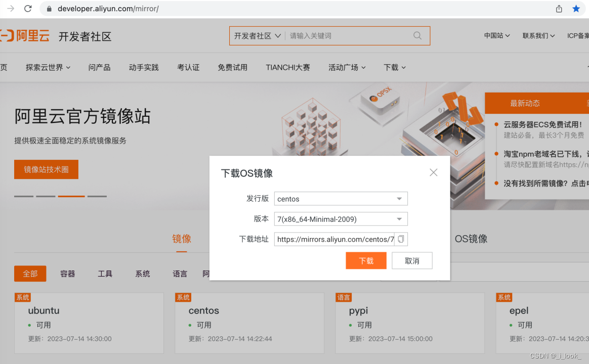Expand the 开发者社区 search scope dropdown
589x364 pixels.
click(x=258, y=36)
